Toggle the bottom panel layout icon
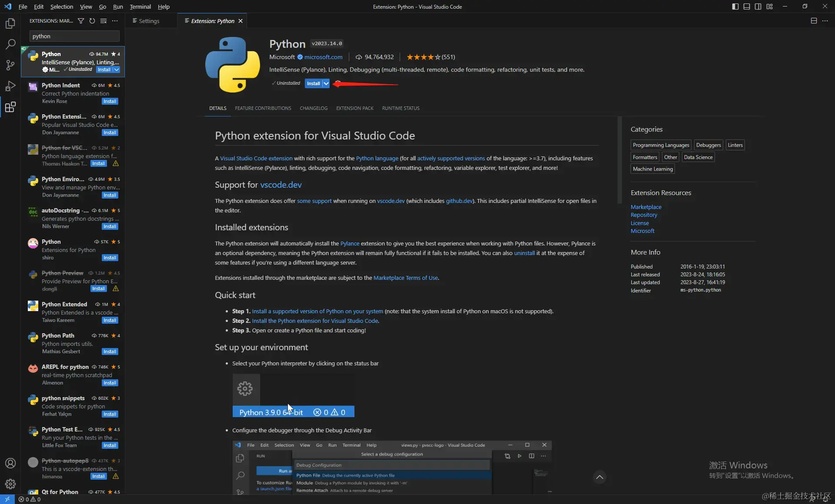 (x=746, y=7)
